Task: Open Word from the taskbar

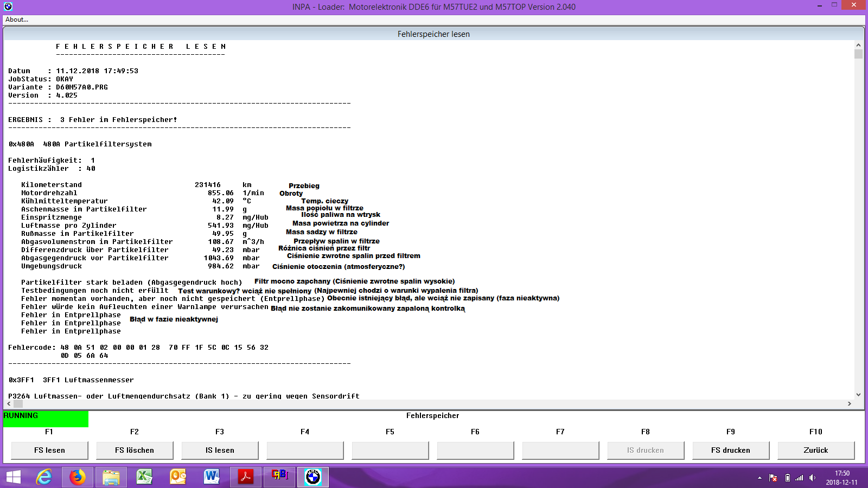Action: tap(212, 477)
